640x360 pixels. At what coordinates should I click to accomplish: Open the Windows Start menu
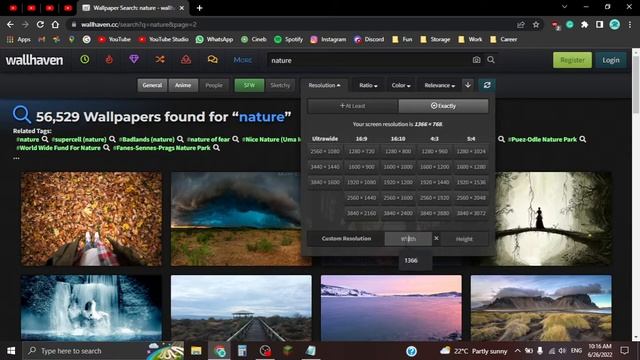pyautogui.click(x=11, y=351)
